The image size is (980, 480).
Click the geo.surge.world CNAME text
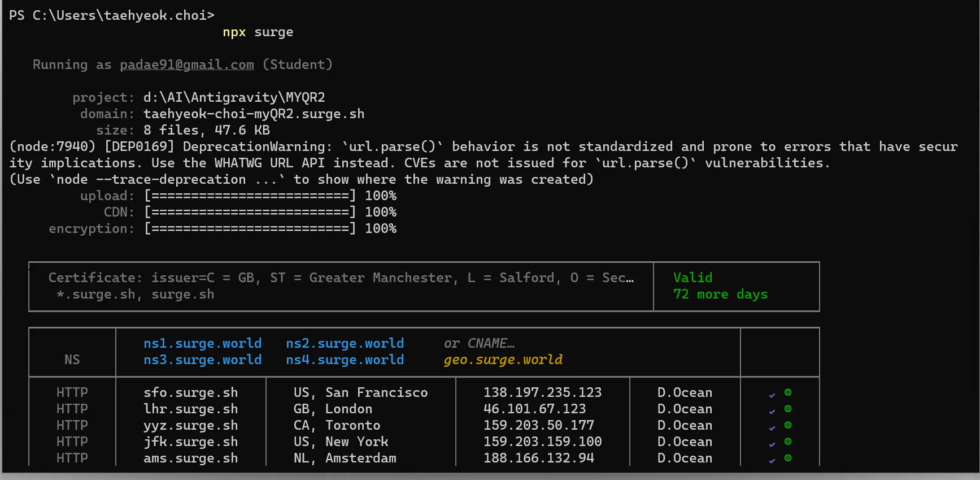(503, 360)
